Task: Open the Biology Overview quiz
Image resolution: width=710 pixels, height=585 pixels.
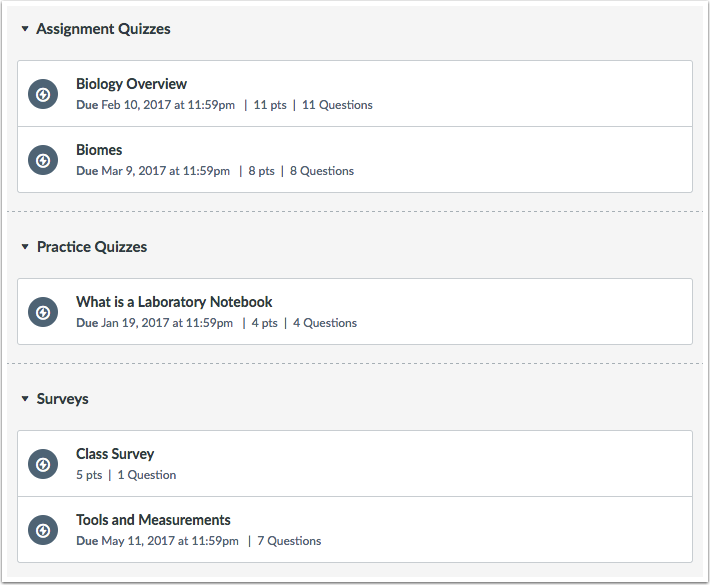Action: tap(131, 84)
